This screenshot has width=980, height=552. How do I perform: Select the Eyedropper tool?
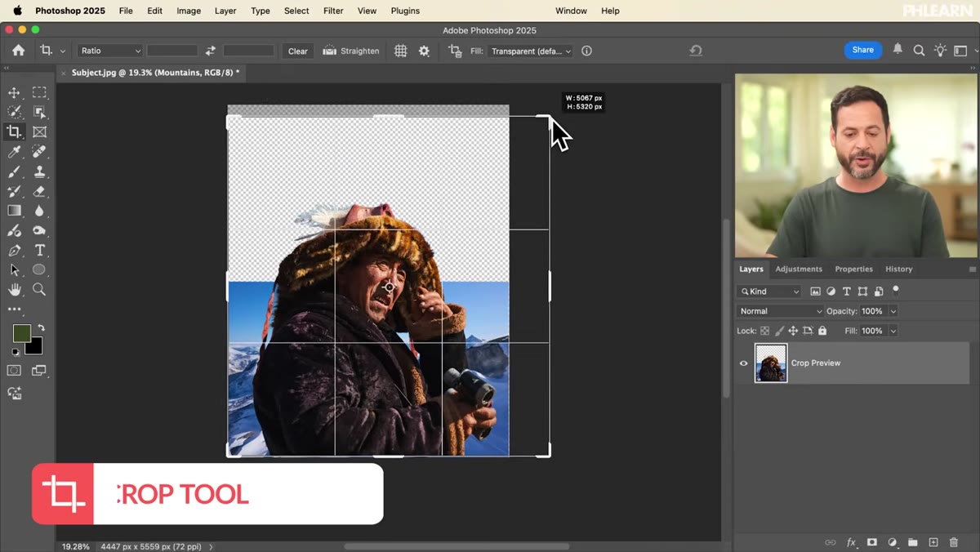(14, 152)
